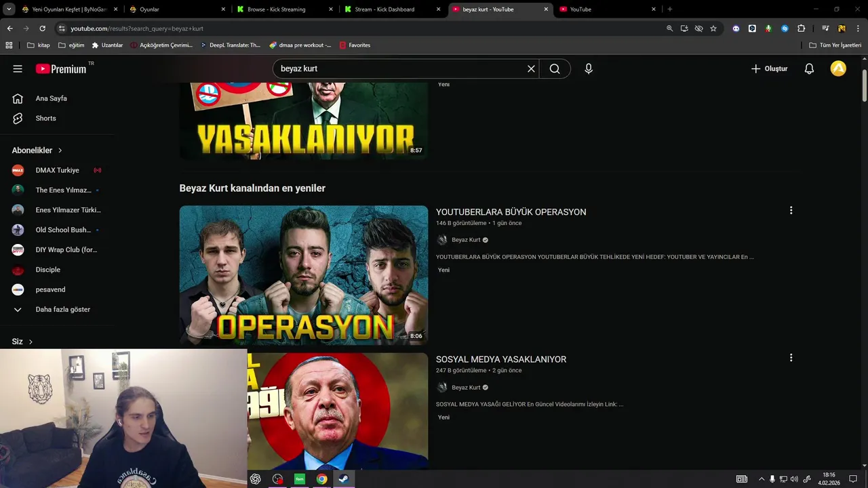The width and height of the screenshot is (868, 488).
Task: Open DMAX Turkiye subscription channel
Action: (x=57, y=170)
